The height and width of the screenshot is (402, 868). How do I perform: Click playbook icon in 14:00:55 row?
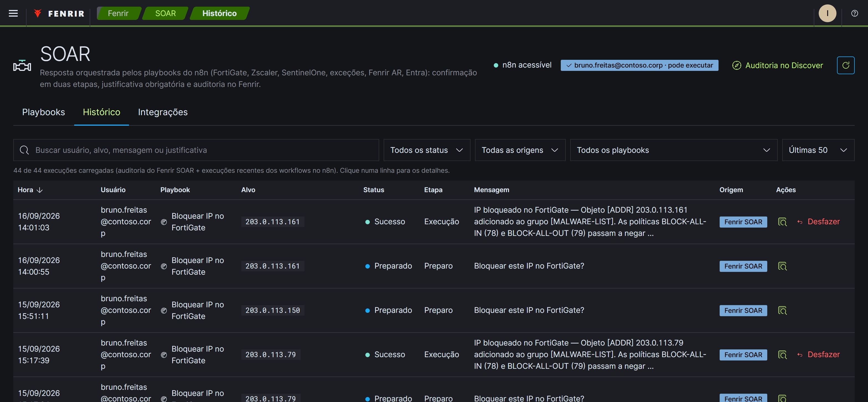pyautogui.click(x=164, y=266)
